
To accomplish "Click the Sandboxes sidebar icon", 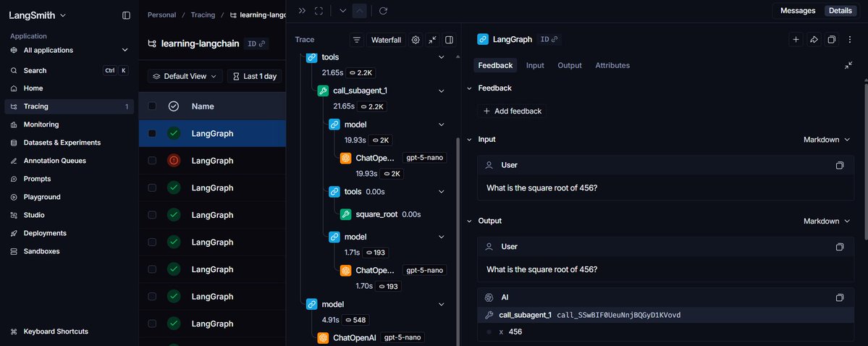I will click(14, 251).
